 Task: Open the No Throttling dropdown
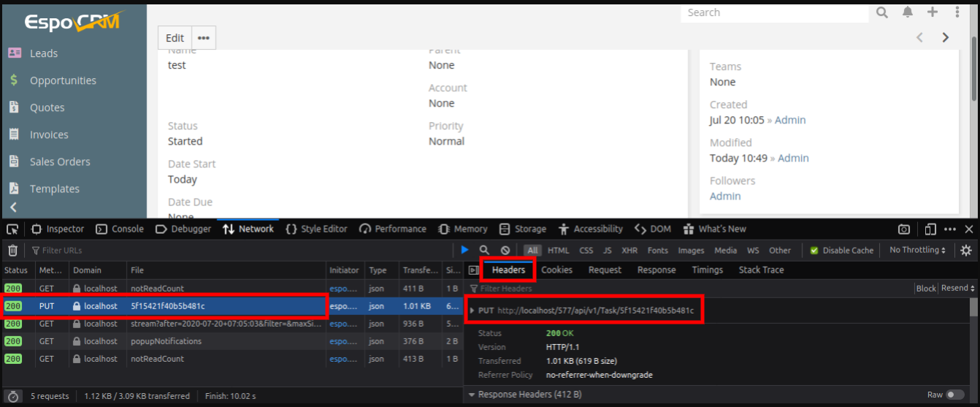click(x=917, y=250)
